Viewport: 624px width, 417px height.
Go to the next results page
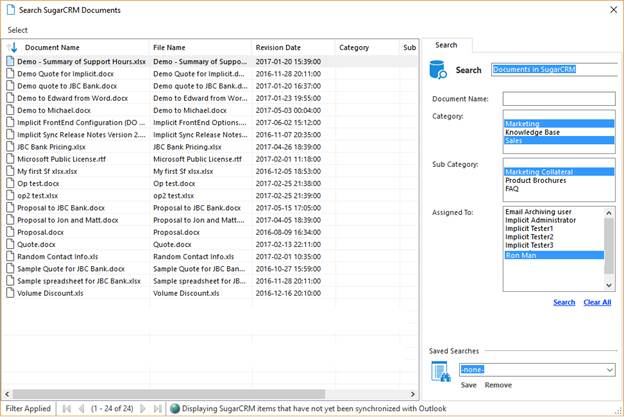coord(145,408)
